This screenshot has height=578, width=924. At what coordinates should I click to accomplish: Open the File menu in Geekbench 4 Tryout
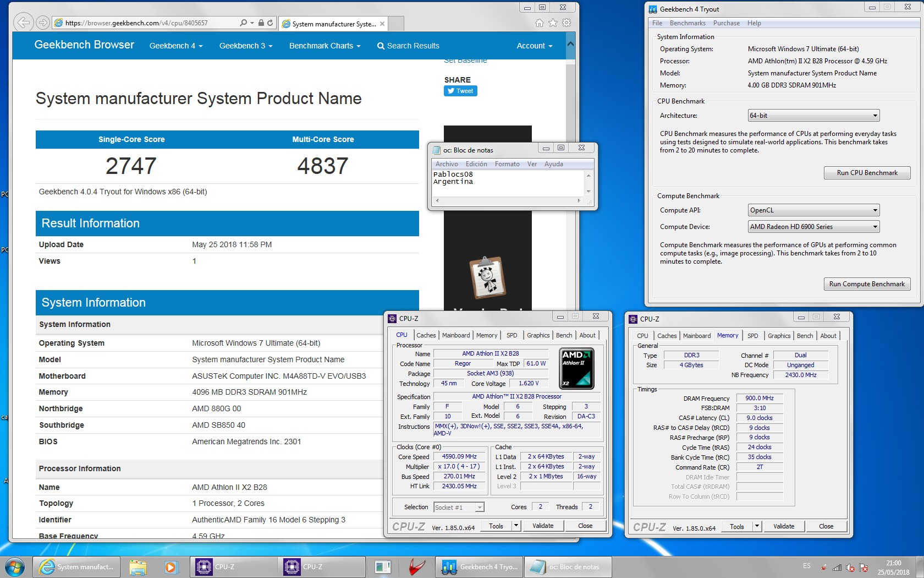[657, 23]
